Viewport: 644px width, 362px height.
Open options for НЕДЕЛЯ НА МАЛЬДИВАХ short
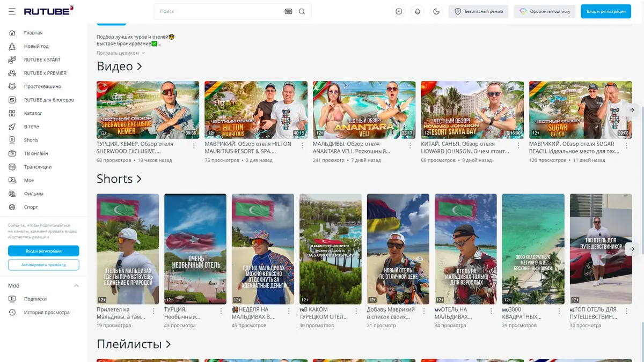(289, 311)
